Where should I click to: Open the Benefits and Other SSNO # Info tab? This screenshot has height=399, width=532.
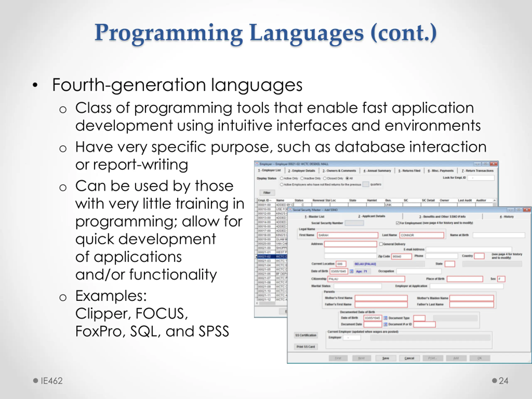pyautogui.click(x=442, y=217)
